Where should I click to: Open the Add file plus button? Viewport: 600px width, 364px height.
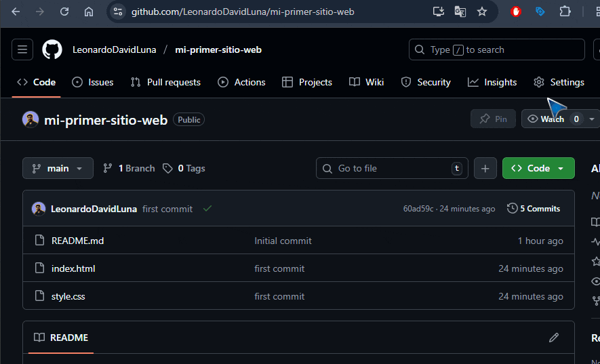click(x=485, y=168)
